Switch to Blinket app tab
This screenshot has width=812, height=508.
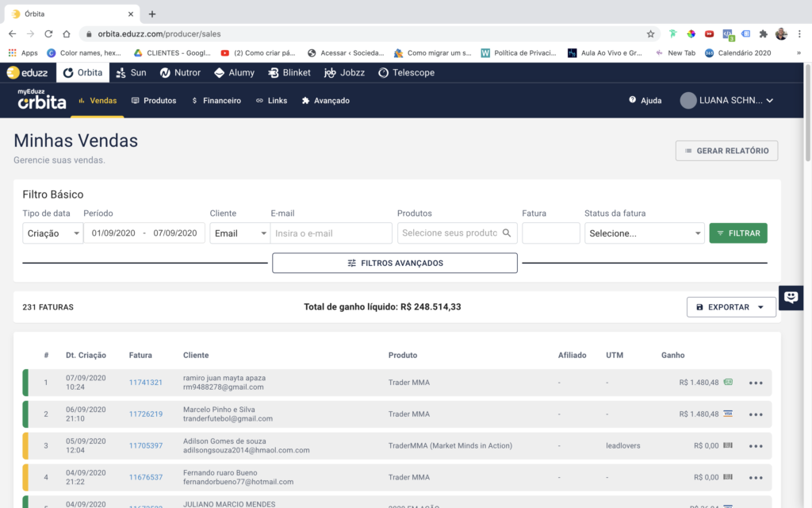pyautogui.click(x=289, y=72)
